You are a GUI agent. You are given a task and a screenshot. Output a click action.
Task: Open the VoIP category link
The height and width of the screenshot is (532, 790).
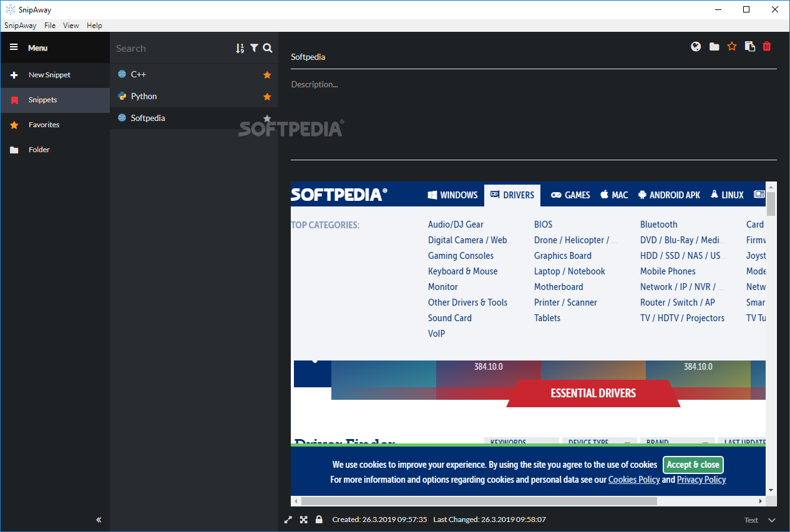437,334
